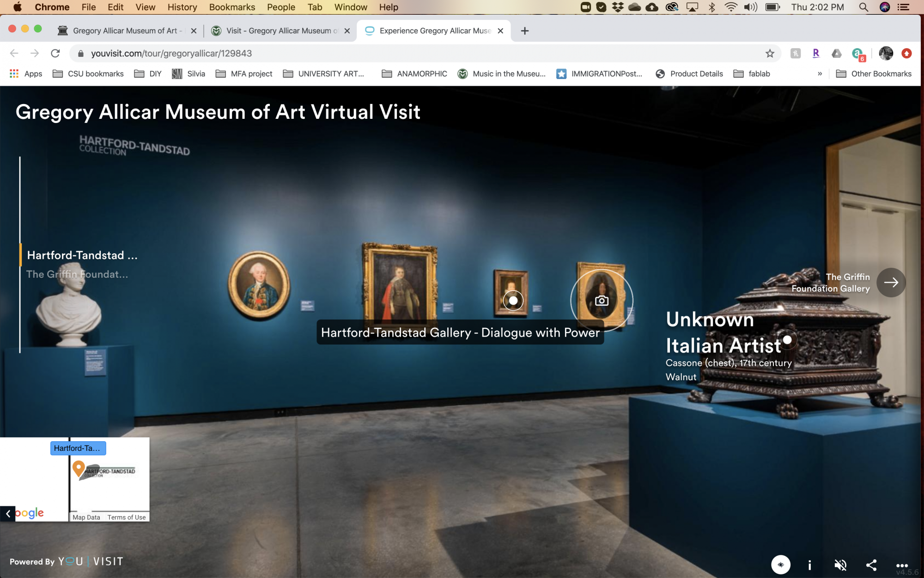Click the YouVisit Powered By logo
The width and height of the screenshot is (924, 578).
click(67, 561)
